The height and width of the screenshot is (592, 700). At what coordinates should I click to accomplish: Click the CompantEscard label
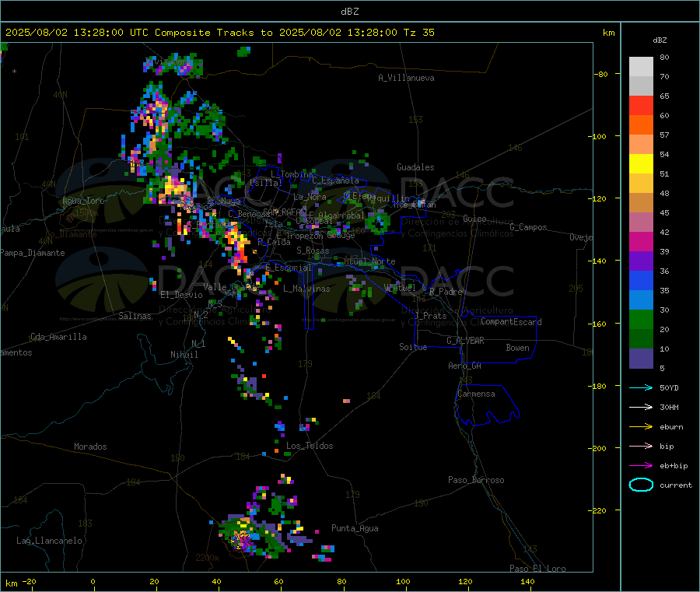[511, 321]
